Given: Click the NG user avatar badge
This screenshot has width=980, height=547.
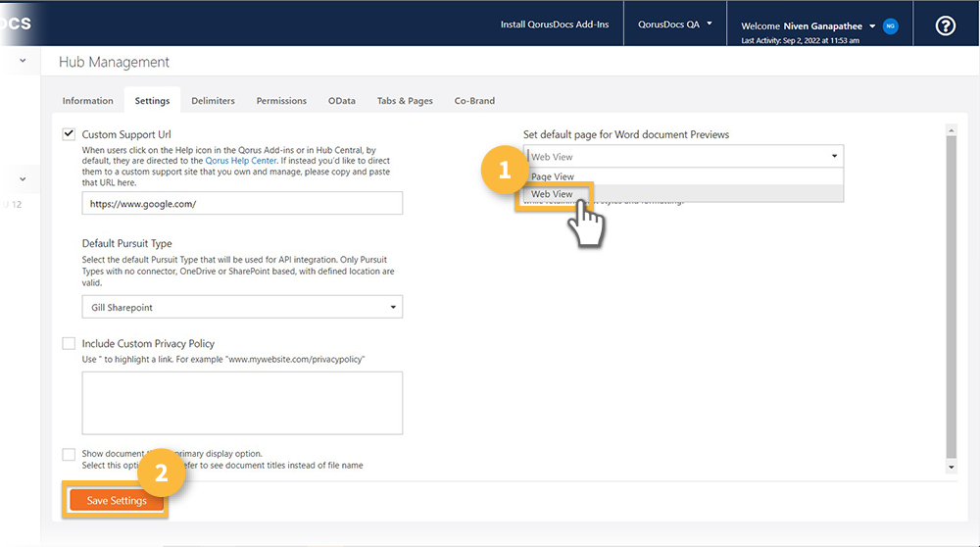Looking at the screenshot, I should tap(890, 26).
